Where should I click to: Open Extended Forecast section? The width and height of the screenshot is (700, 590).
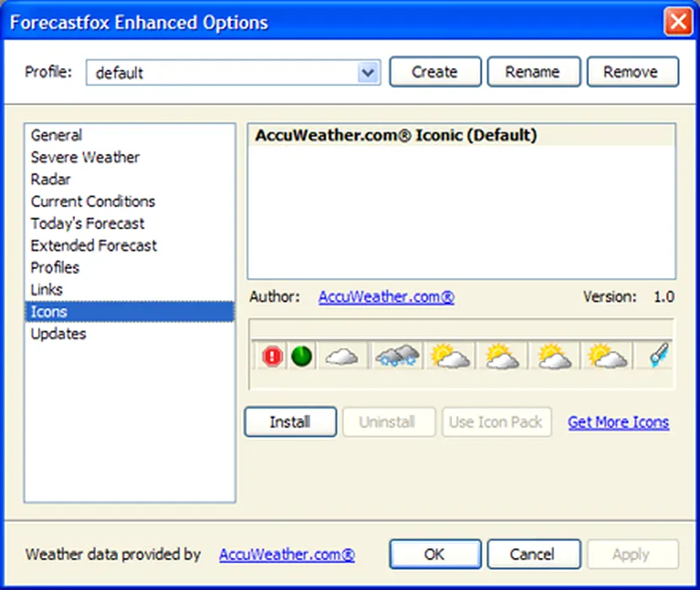click(x=130, y=245)
